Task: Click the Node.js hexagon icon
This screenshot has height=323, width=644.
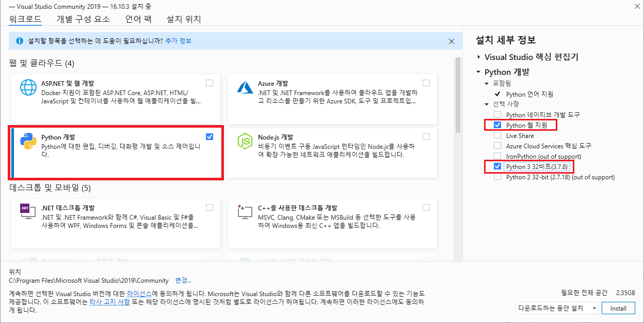Action: (x=244, y=141)
